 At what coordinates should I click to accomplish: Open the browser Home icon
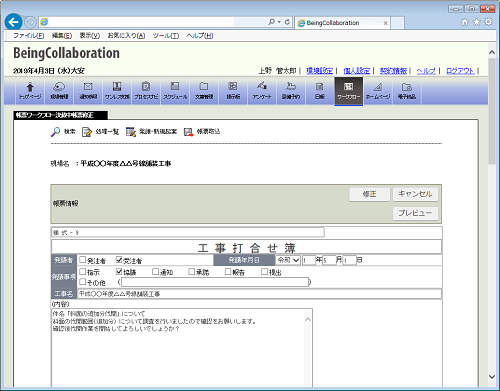(465, 22)
